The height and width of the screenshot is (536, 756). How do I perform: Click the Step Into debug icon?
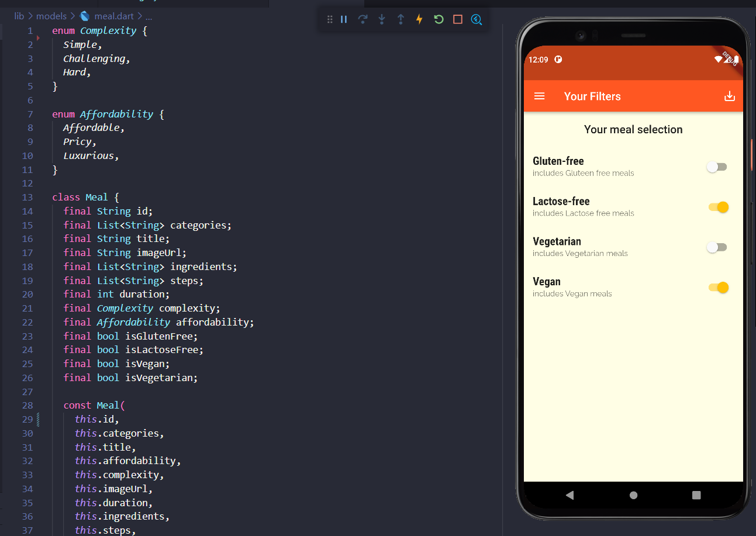(x=382, y=19)
